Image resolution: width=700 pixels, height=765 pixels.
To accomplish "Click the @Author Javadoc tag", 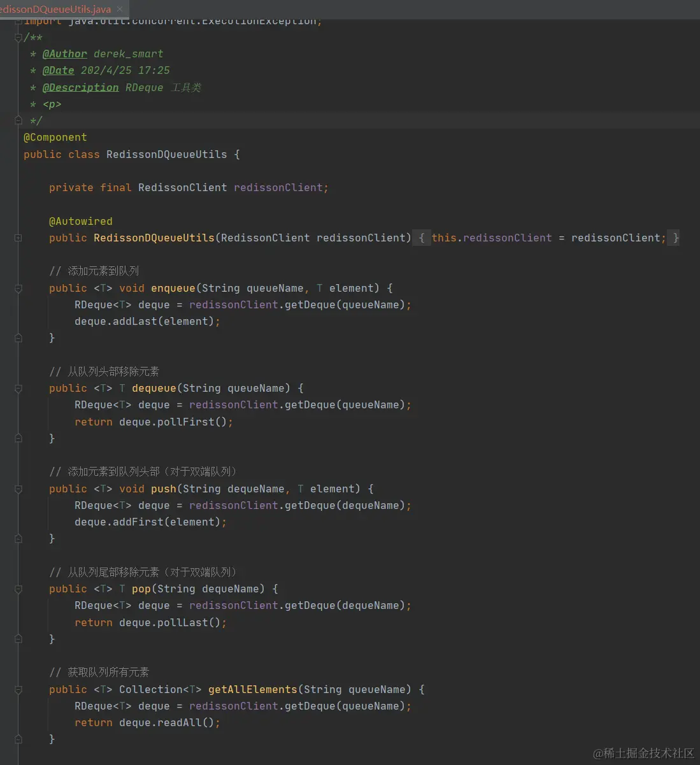I will 65,54.
